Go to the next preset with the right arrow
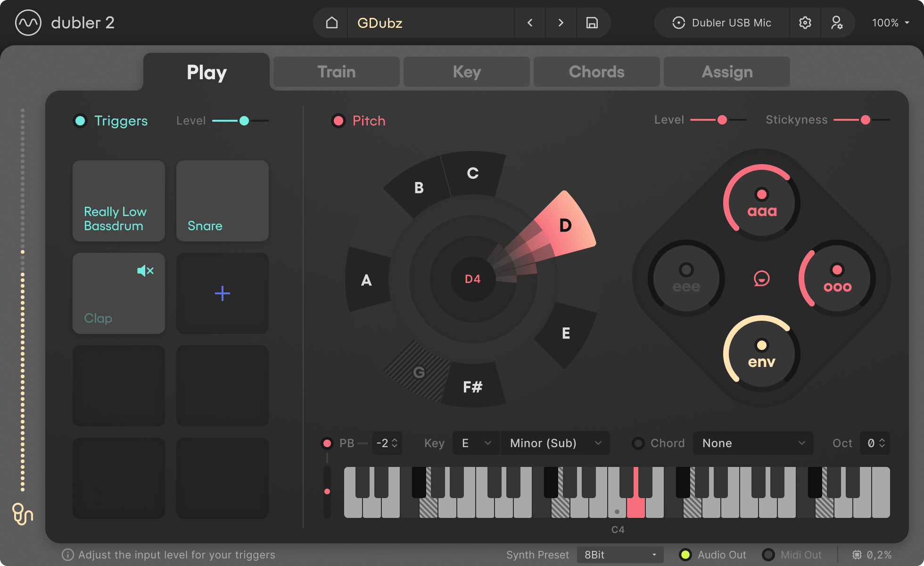This screenshot has width=924, height=566. (x=561, y=23)
